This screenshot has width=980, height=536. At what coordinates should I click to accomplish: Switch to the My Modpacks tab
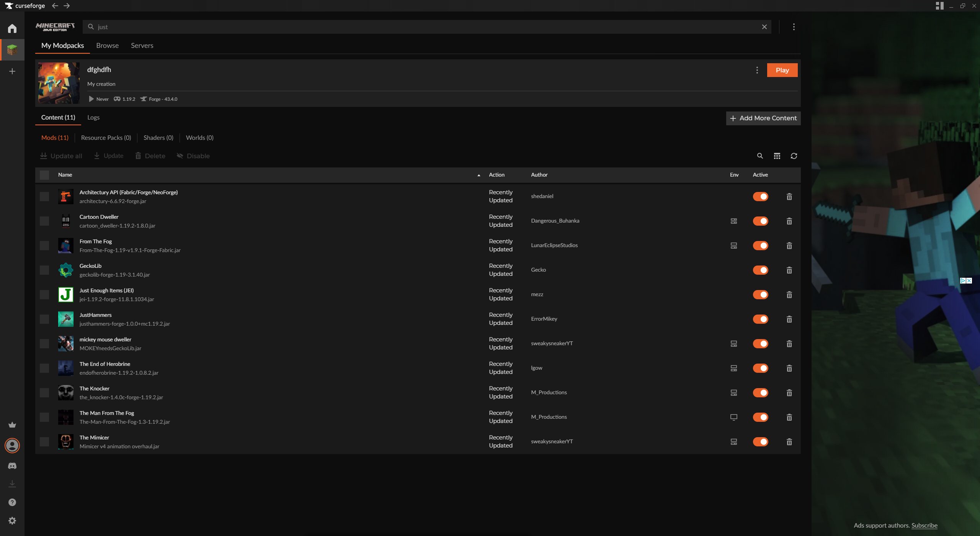pyautogui.click(x=62, y=46)
